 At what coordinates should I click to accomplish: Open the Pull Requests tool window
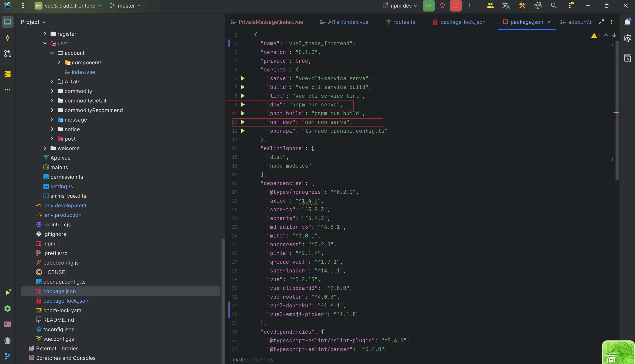pos(8,53)
